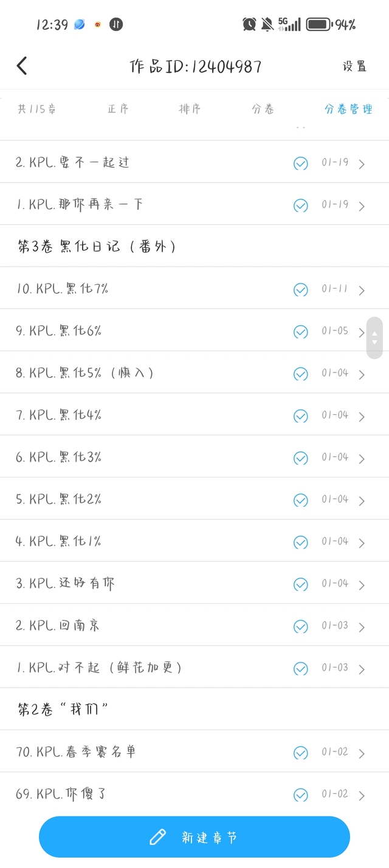Screen dimensions: 389x868
Task: Click the scroll handle on right edge
Action: (x=374, y=338)
